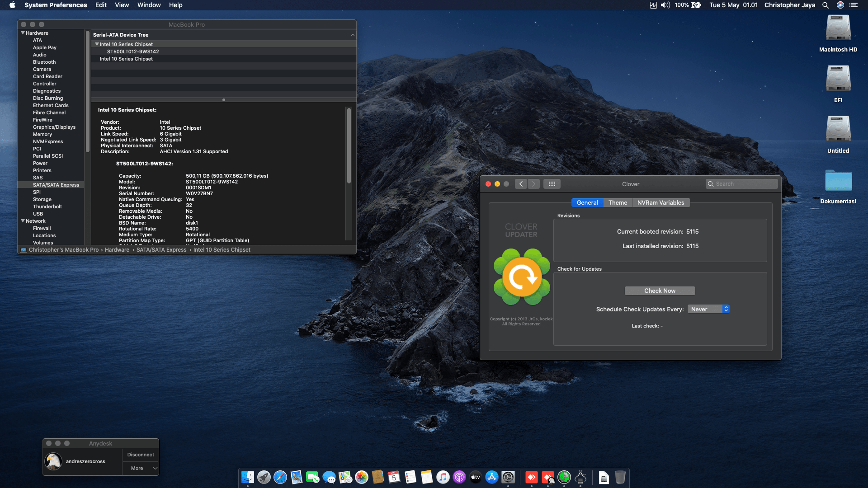Open System Preferences dock icon
Viewport: 868px width, 488px height.
tap(508, 477)
